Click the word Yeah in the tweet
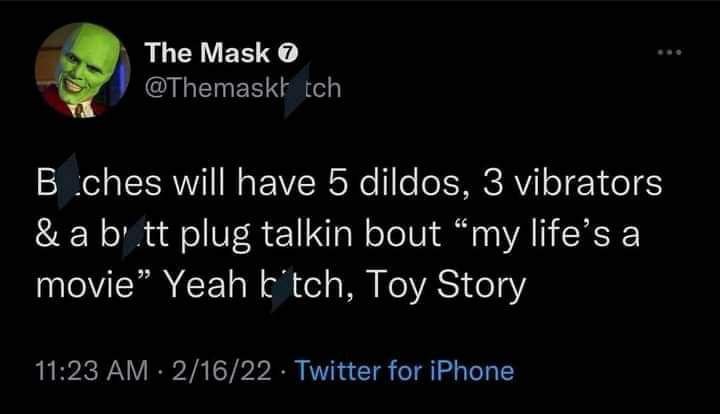 click(x=206, y=285)
